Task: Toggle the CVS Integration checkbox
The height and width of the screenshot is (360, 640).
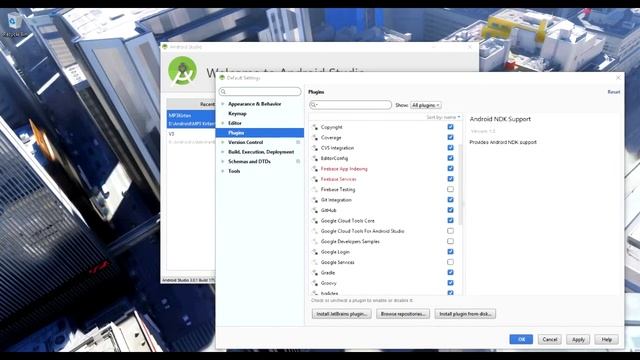Action: click(450, 148)
